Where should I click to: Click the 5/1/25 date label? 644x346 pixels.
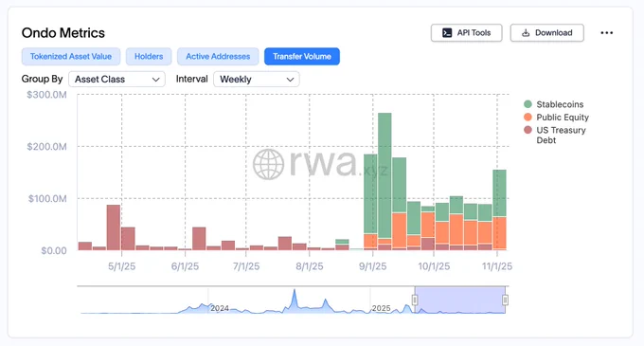pos(121,266)
